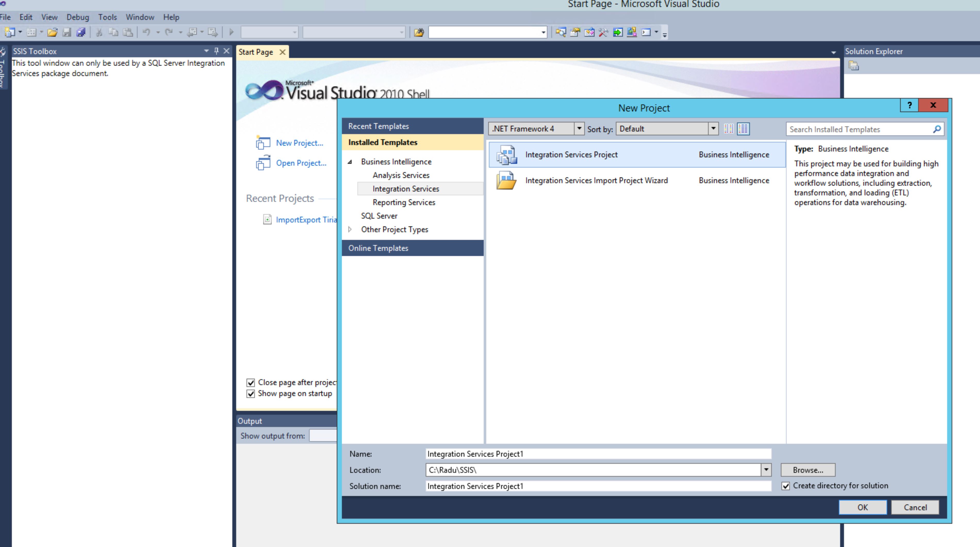Open Toolbox via crossed tools icon
Image resolution: width=980 pixels, height=547 pixels.
603,32
